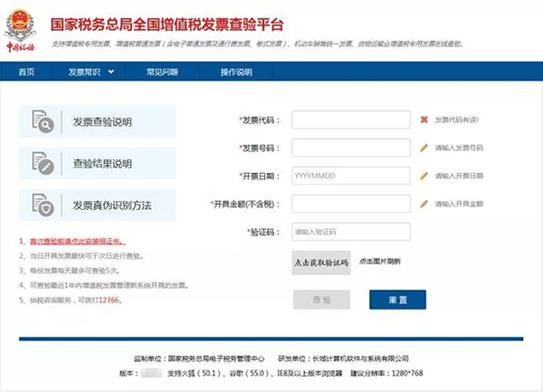Click the blue 重置 button
This screenshot has height=392, width=543.
pyautogui.click(x=397, y=300)
